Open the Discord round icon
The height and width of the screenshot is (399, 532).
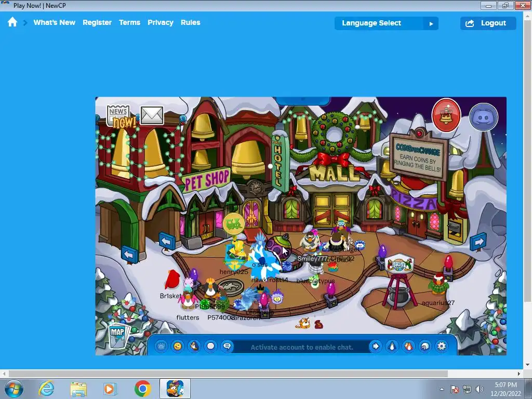click(x=484, y=117)
